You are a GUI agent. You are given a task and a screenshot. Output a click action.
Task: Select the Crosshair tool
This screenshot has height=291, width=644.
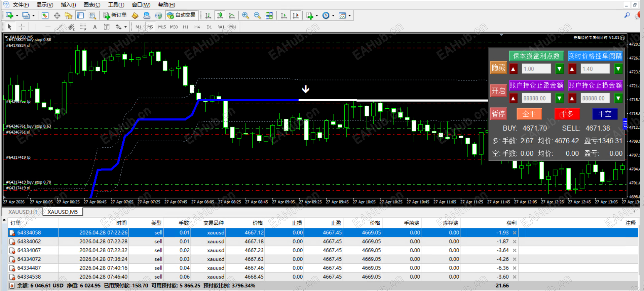[22, 27]
